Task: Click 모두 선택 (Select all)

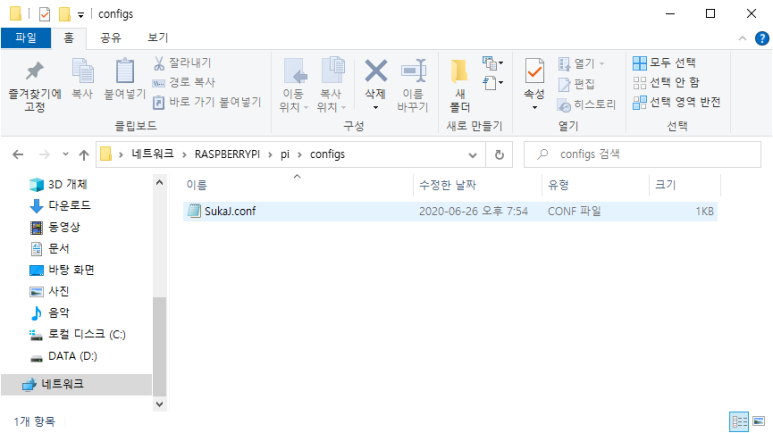Action: click(x=665, y=63)
